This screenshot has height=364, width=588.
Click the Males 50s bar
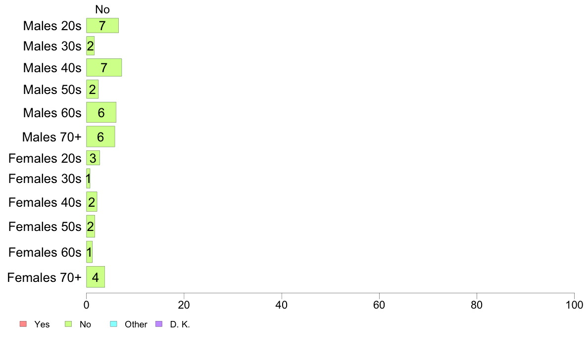click(x=92, y=89)
